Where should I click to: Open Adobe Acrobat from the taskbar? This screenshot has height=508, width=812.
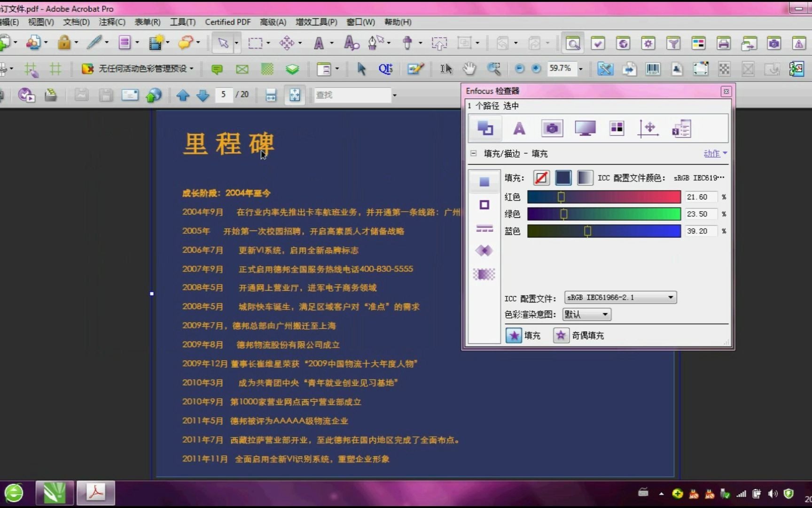point(96,493)
